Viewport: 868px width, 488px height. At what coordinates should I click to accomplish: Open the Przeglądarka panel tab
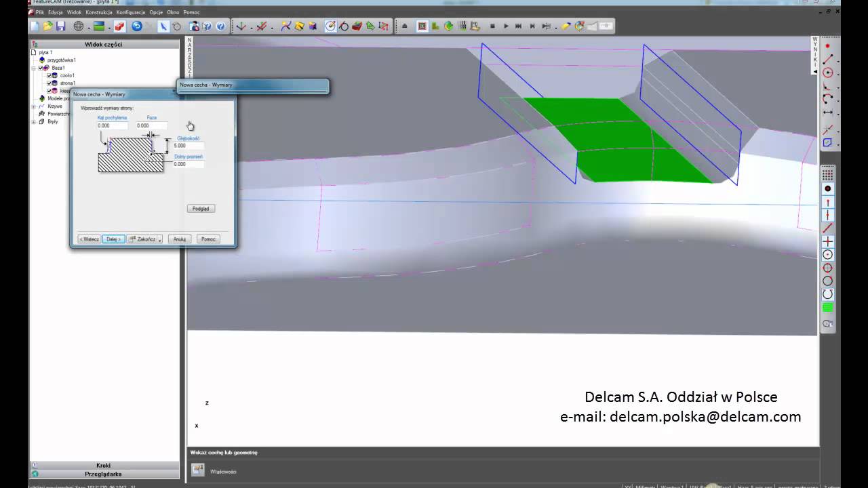pyautogui.click(x=103, y=474)
